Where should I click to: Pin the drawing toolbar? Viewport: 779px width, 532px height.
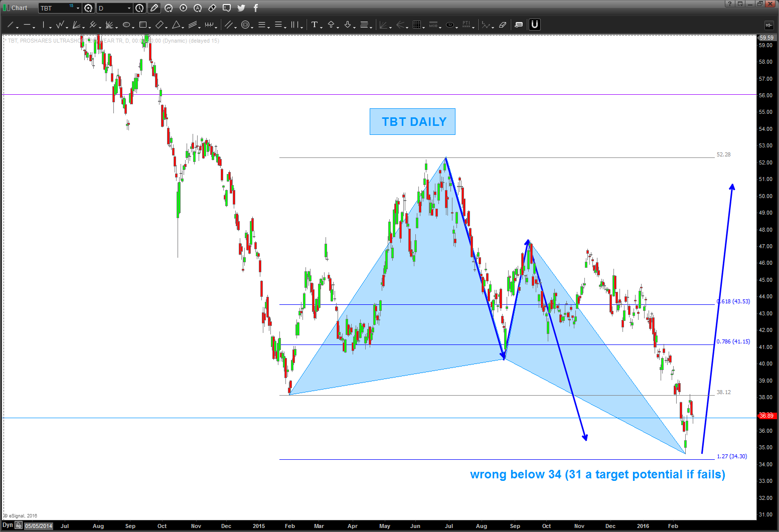click(768, 25)
